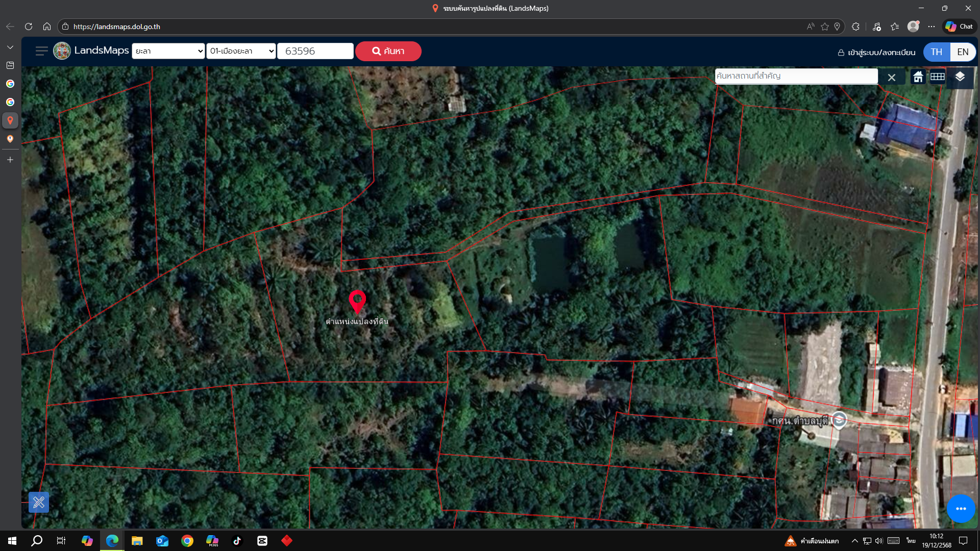Open the province dropdown showing ยะลา
Screen dimensions: 980x551
[168, 51]
